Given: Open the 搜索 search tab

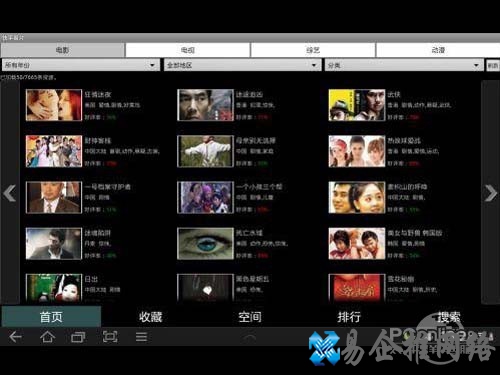Looking at the screenshot, I should [448, 317].
